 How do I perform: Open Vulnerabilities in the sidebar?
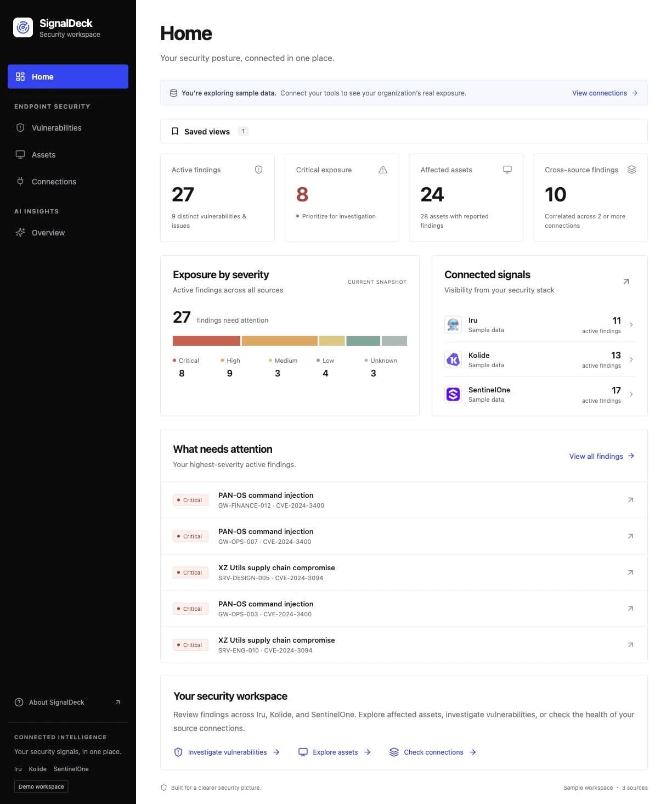68,128
